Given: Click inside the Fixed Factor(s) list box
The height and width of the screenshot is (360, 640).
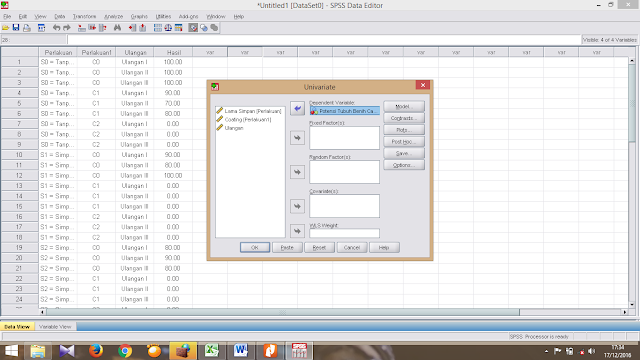Looking at the screenshot, I should [344, 138].
